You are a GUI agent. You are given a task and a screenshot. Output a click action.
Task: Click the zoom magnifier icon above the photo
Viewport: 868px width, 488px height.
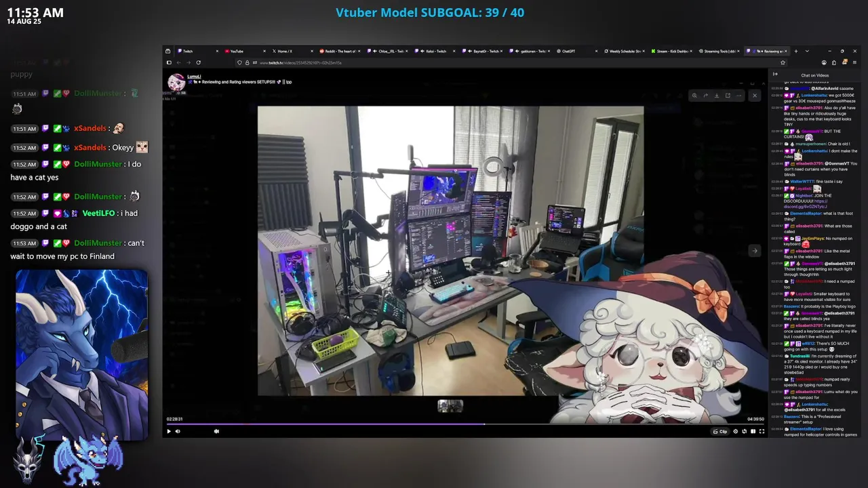pyautogui.click(x=694, y=96)
